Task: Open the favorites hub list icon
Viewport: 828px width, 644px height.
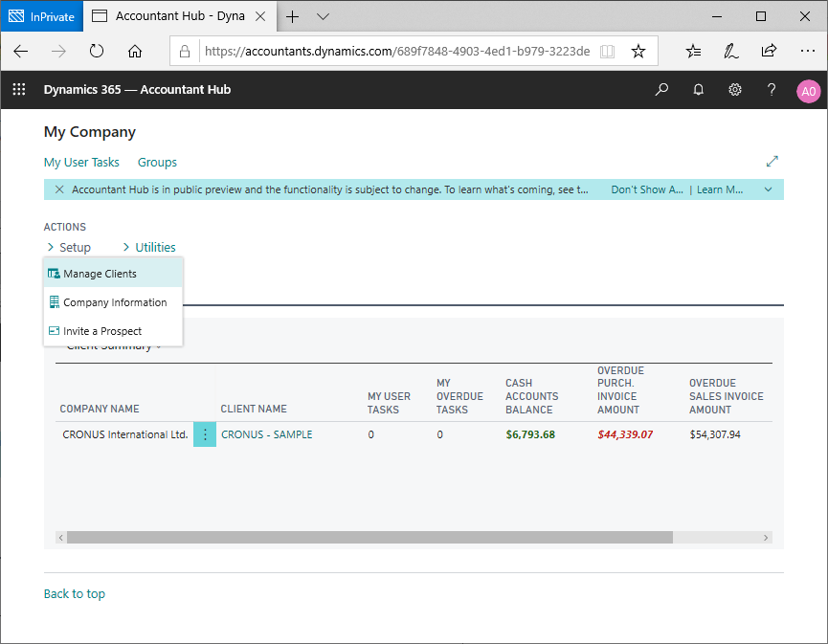Action: pyautogui.click(x=693, y=52)
